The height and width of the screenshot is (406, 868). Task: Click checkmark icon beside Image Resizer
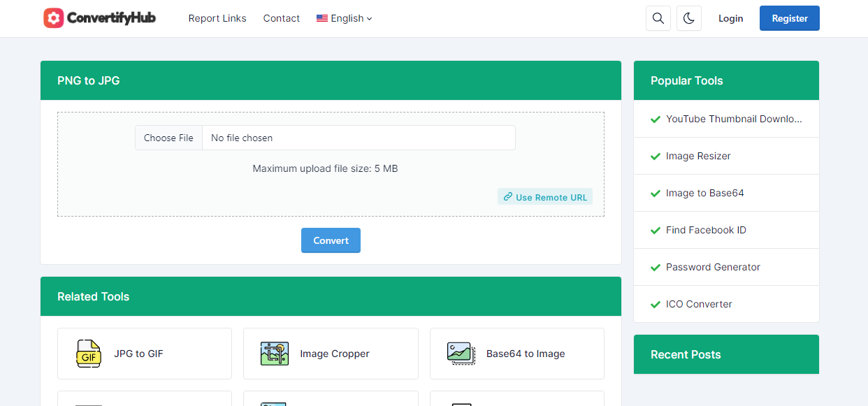click(656, 157)
